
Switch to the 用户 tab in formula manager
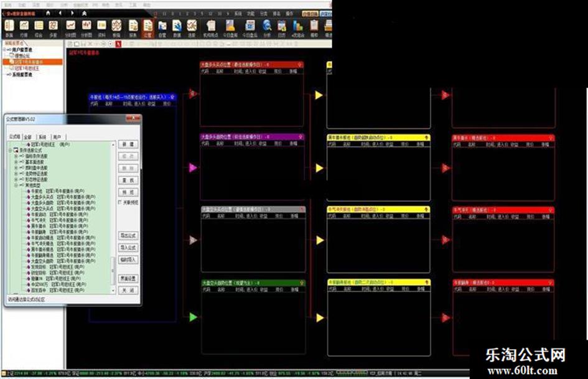57,136
